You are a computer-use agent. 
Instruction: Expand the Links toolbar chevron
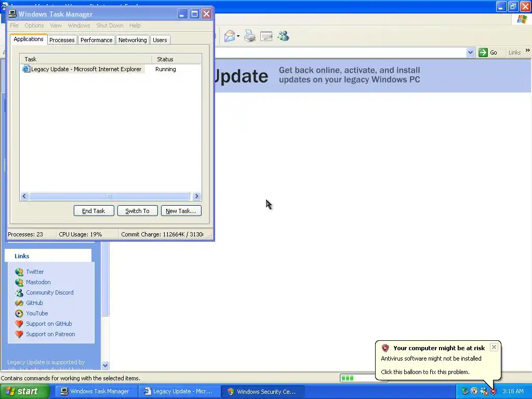528,50
